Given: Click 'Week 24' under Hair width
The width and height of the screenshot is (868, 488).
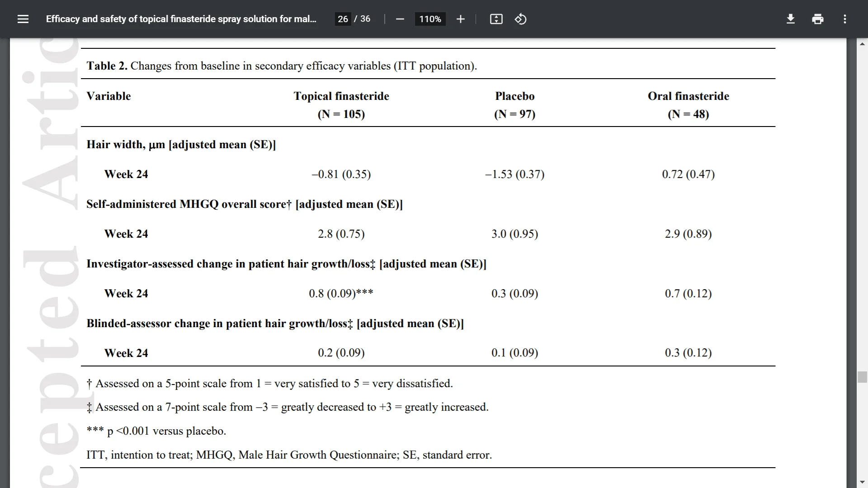Looking at the screenshot, I should [126, 174].
